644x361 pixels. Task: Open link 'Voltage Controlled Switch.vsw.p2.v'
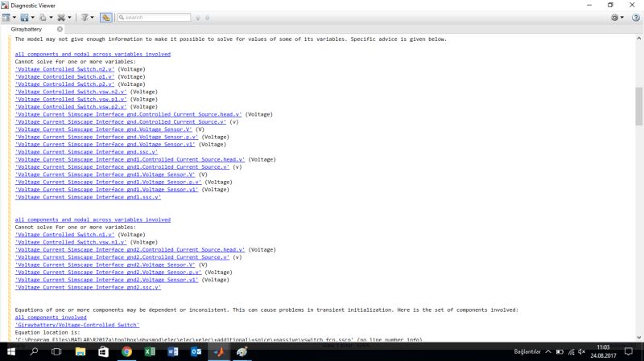pyautogui.click(x=71, y=107)
